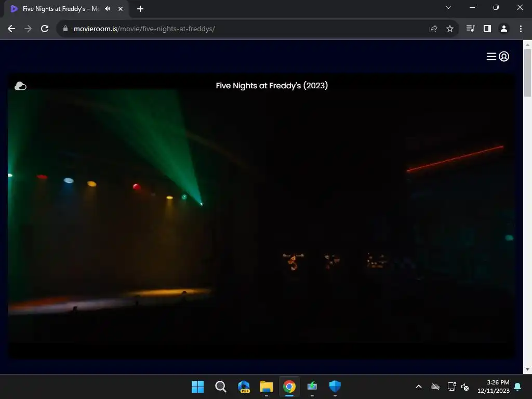Click the Five Nights at Freddy's (2023) title

272,86
